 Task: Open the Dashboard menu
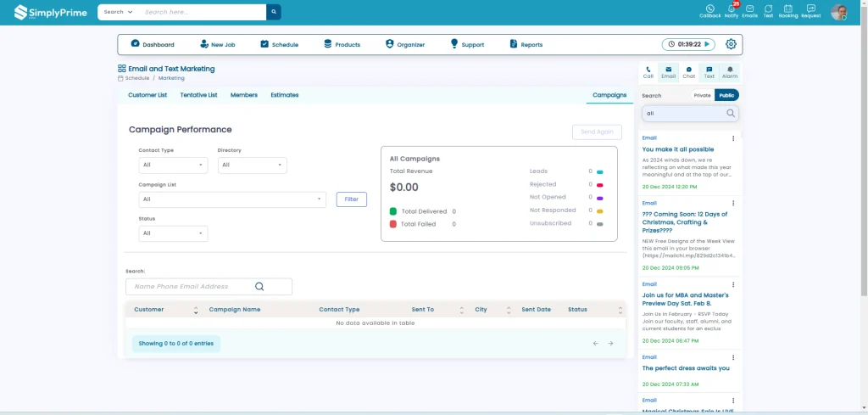point(153,44)
